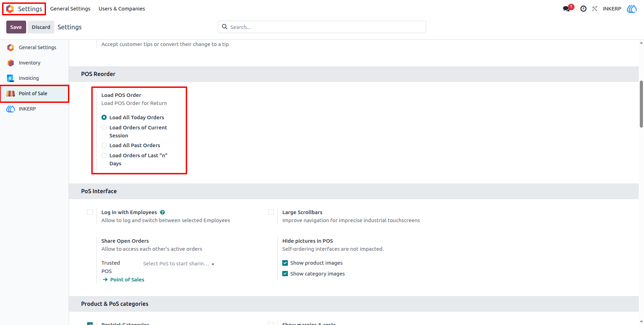Open General Settings top menu
The width and height of the screenshot is (644, 325).
pyautogui.click(x=70, y=9)
